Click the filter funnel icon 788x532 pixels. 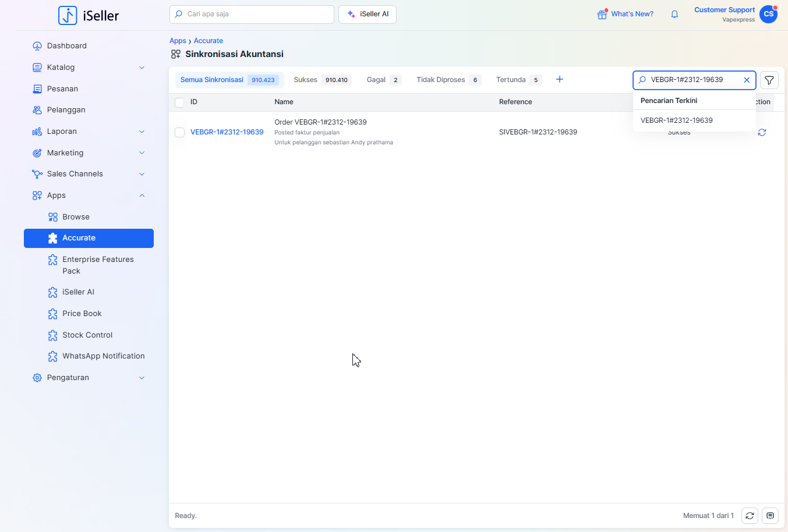(x=769, y=80)
